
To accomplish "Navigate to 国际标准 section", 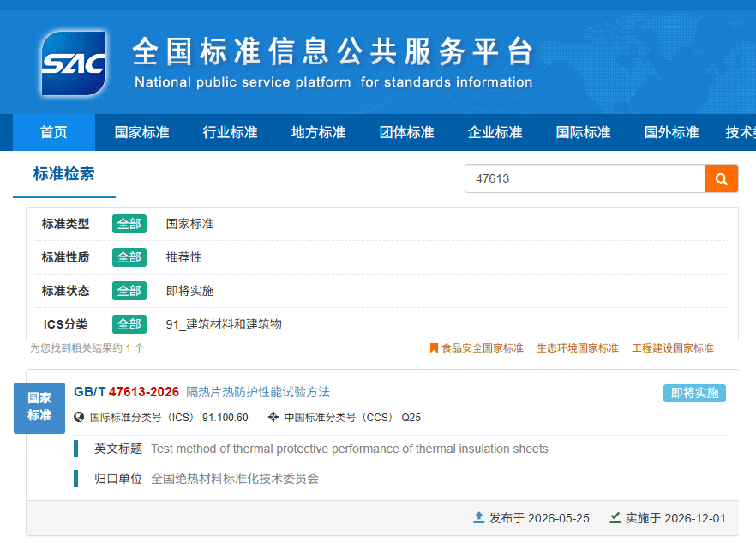I will pyautogui.click(x=583, y=132).
